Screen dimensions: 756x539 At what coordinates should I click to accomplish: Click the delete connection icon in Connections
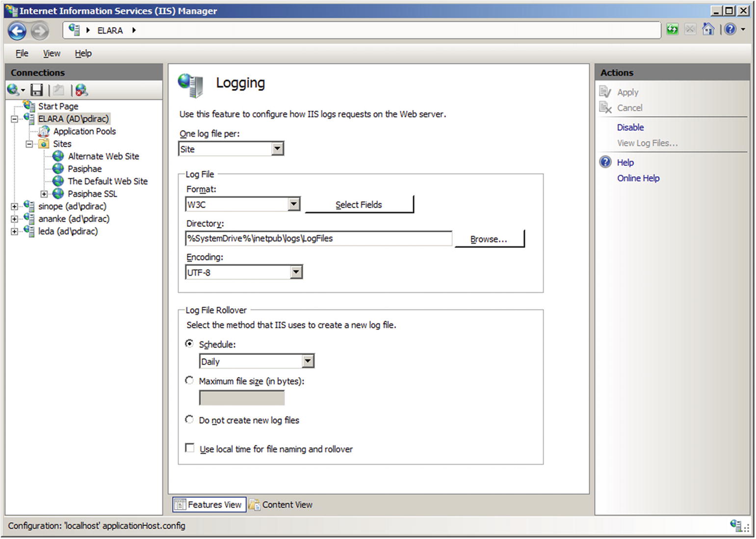[81, 90]
